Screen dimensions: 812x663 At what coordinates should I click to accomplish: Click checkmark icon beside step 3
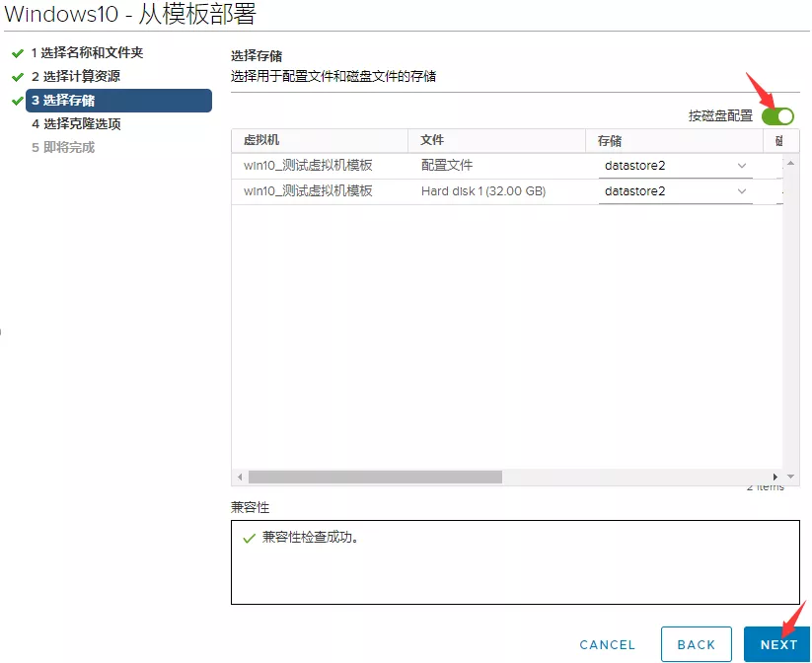point(18,101)
